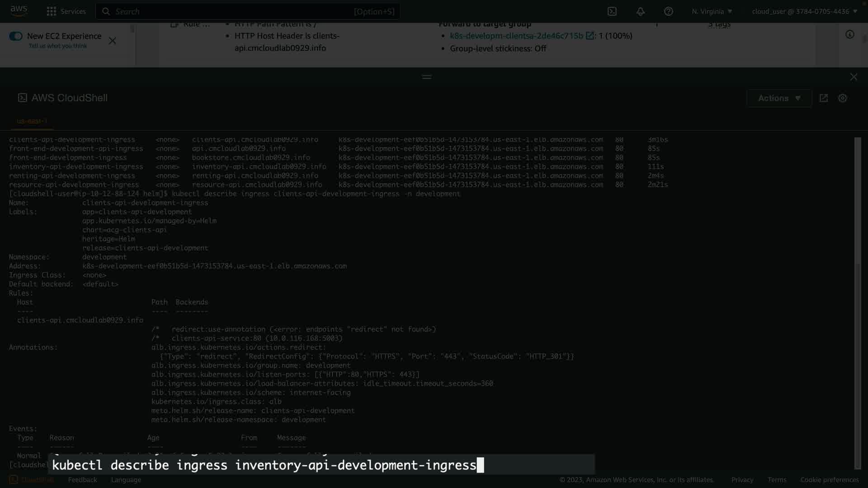Screen dimensions: 868x488
Task: Select the us-east-1 terminal tab
Action: tap(32, 121)
